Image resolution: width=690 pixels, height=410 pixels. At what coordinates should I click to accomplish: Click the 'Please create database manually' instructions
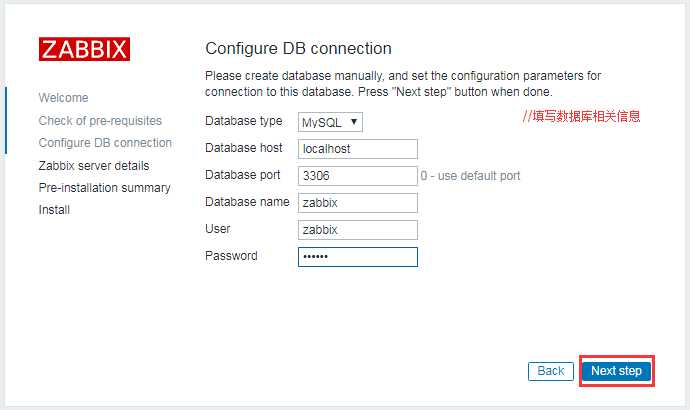click(x=403, y=84)
